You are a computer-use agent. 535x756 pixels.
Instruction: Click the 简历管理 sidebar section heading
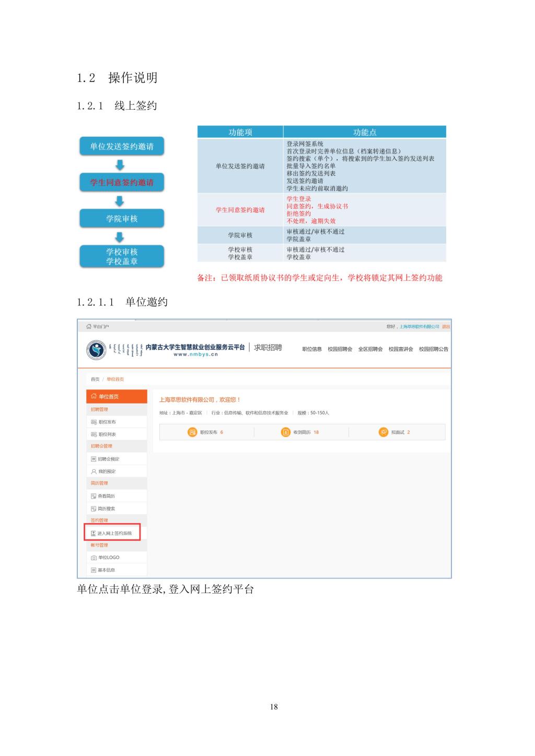(x=117, y=483)
